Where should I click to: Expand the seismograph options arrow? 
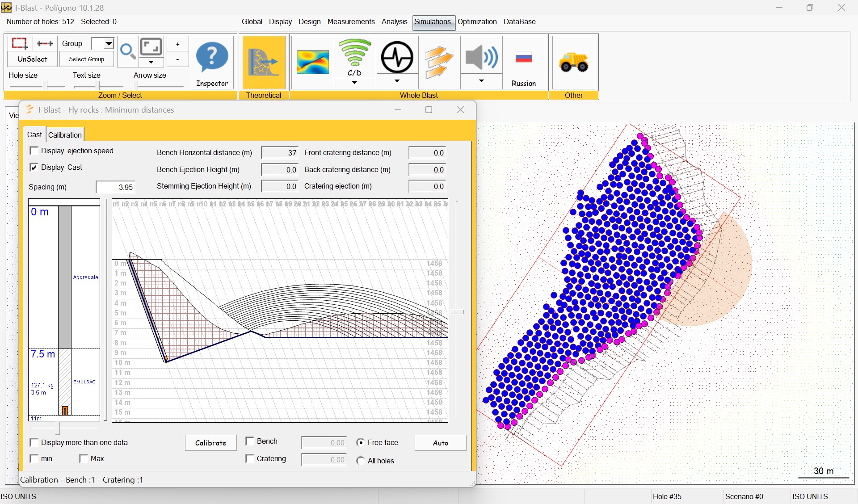tap(397, 81)
